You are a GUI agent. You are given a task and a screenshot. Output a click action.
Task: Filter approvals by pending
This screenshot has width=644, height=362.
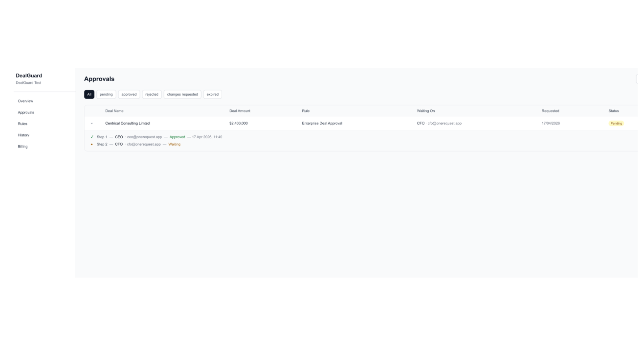click(x=106, y=94)
